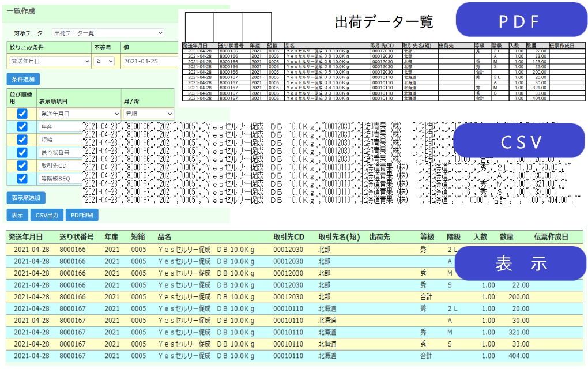The height and width of the screenshot is (369, 588).
Task: Expand the 絞りこみ条件 発送年月日 filter dropdown
Action: pos(49,61)
